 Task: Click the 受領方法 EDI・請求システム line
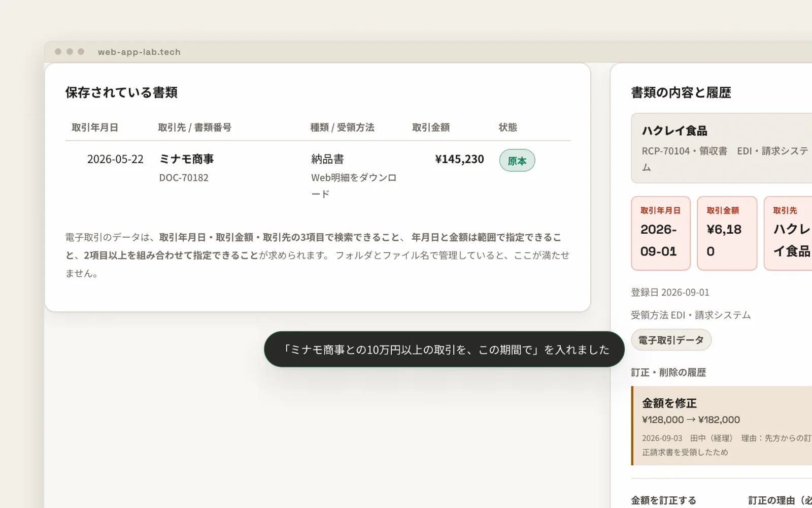(691, 315)
